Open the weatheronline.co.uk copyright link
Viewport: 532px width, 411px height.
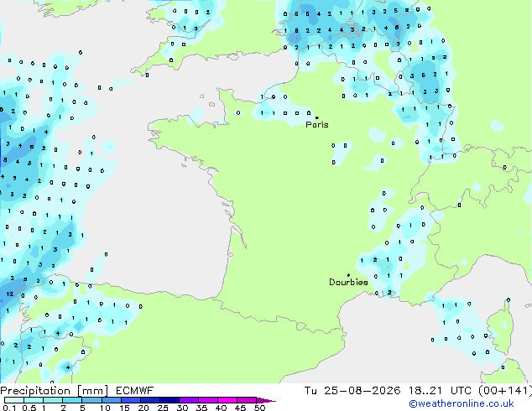click(x=462, y=403)
